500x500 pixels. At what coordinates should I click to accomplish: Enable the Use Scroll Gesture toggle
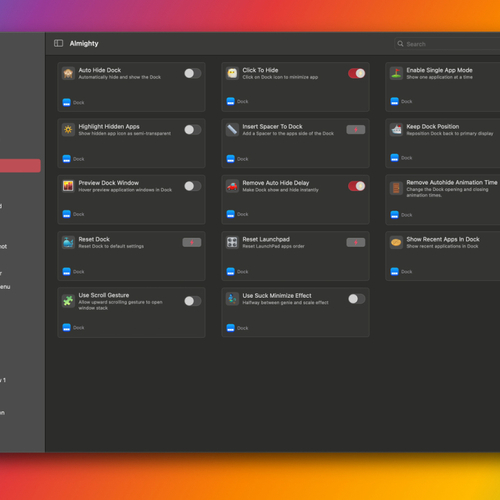point(193,301)
